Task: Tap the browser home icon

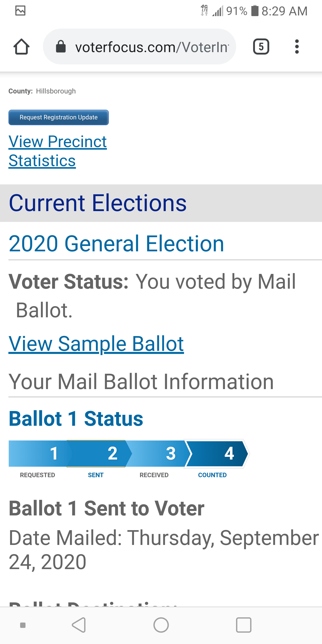Action: (x=21, y=47)
